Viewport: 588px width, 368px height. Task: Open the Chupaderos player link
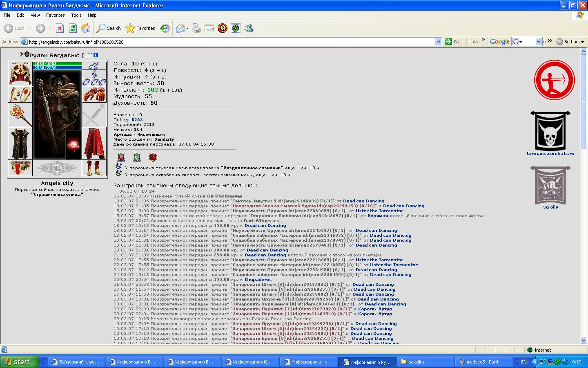click(258, 280)
